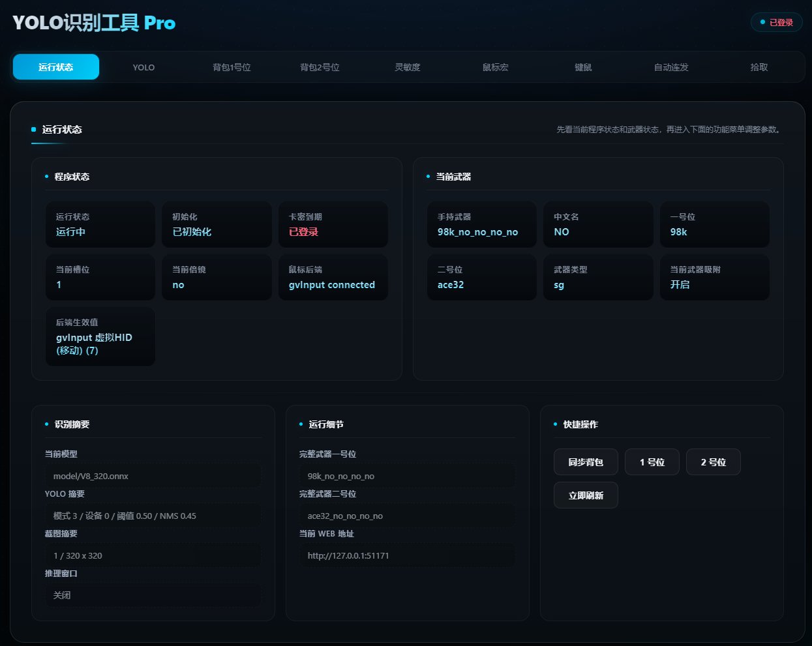Image resolution: width=812 pixels, height=646 pixels.
Task: Click the 鼠标后端 card gvInput connected
Action: 333,277
